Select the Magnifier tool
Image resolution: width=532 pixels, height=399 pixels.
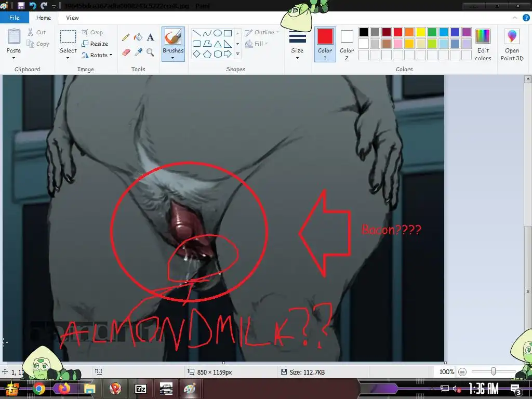tap(150, 52)
